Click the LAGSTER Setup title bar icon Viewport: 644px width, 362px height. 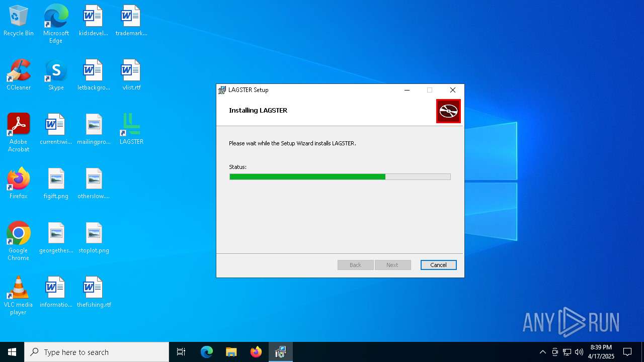pyautogui.click(x=222, y=90)
